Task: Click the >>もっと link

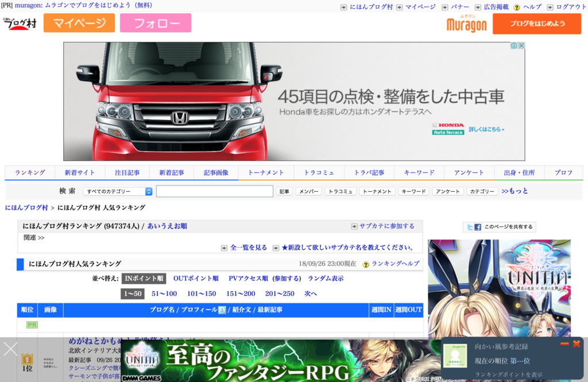Action: click(514, 191)
